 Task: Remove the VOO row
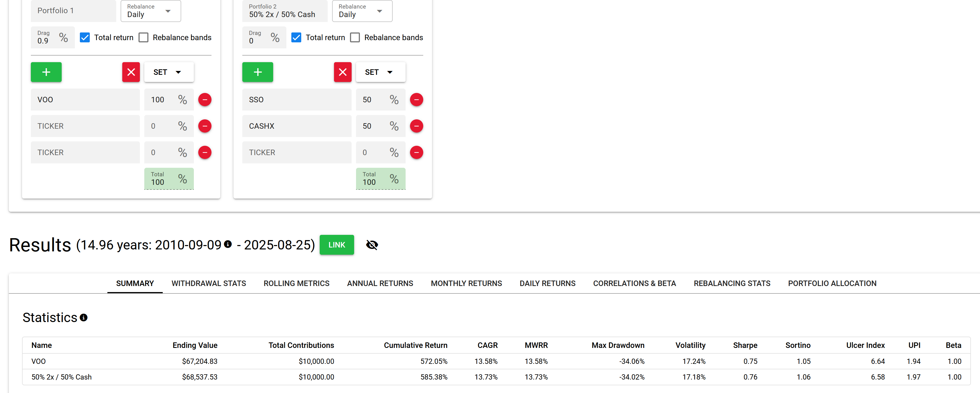(x=205, y=100)
